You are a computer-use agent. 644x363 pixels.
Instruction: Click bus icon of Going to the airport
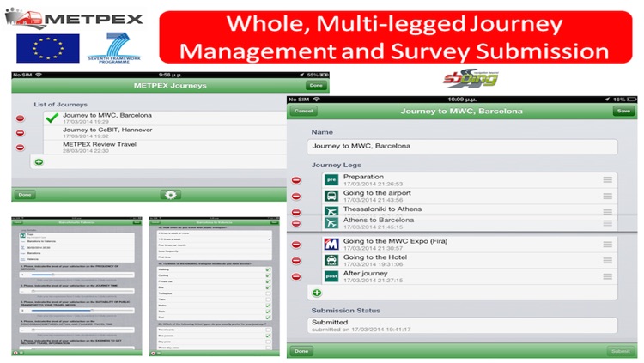pos(331,196)
